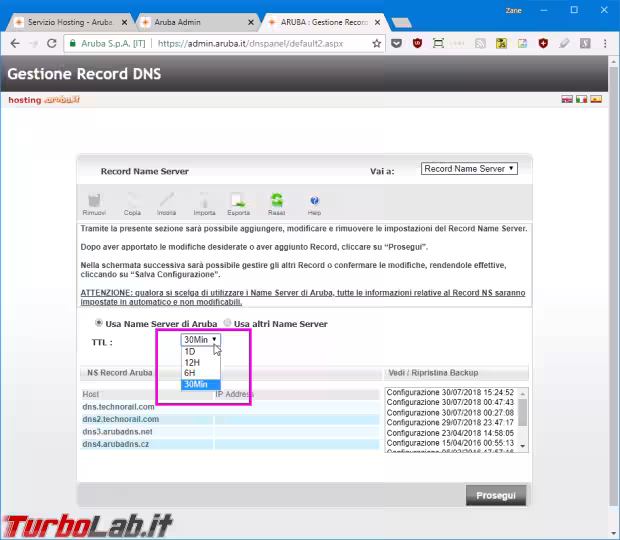
Task: Switch to the Servizio Hosting browser tab
Action: point(67,21)
